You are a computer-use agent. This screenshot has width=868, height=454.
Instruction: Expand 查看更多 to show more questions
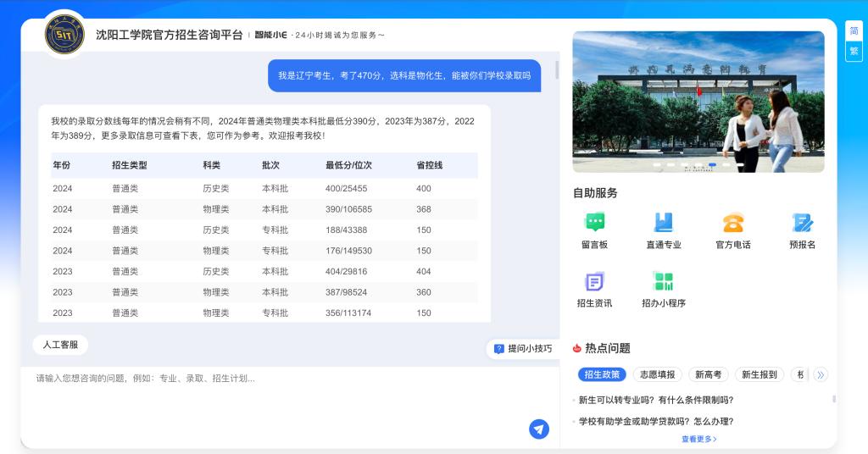coord(698,439)
